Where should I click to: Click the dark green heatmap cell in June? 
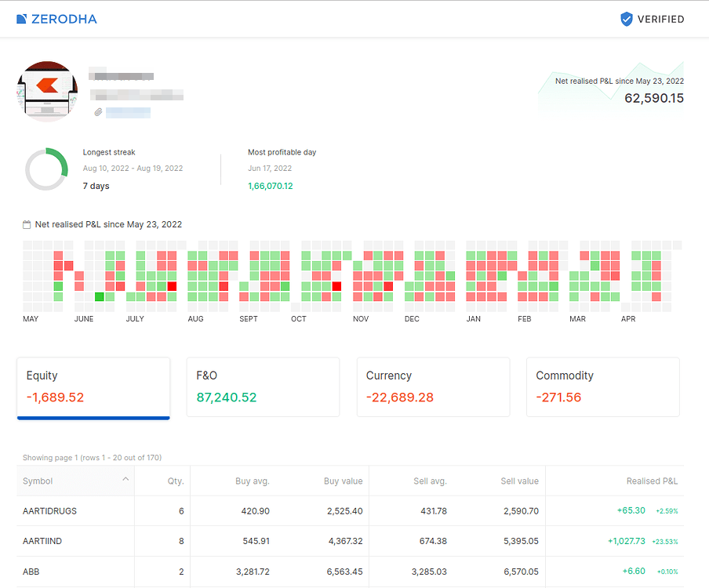pyautogui.click(x=99, y=296)
